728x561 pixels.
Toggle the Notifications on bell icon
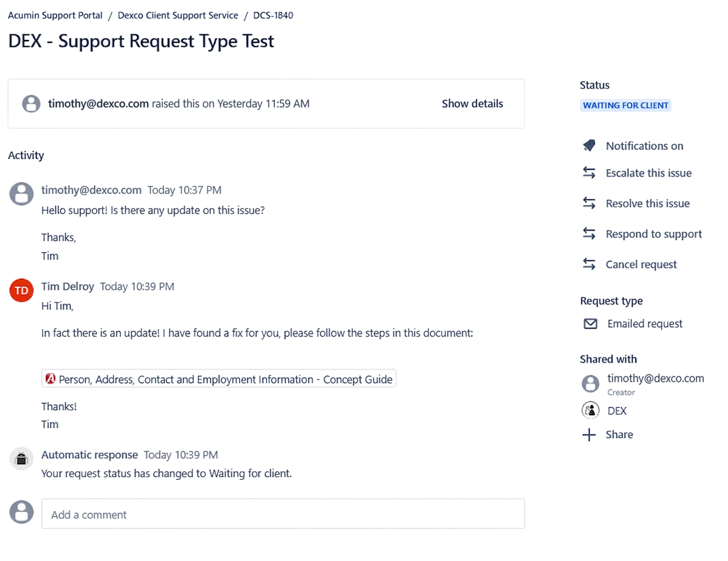(x=589, y=146)
